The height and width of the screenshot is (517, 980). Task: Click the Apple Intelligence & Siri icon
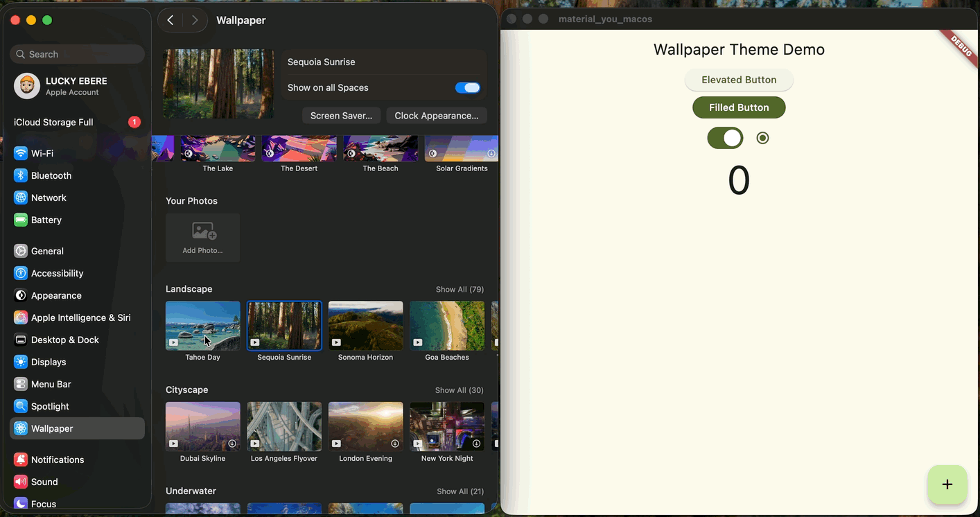pos(21,317)
